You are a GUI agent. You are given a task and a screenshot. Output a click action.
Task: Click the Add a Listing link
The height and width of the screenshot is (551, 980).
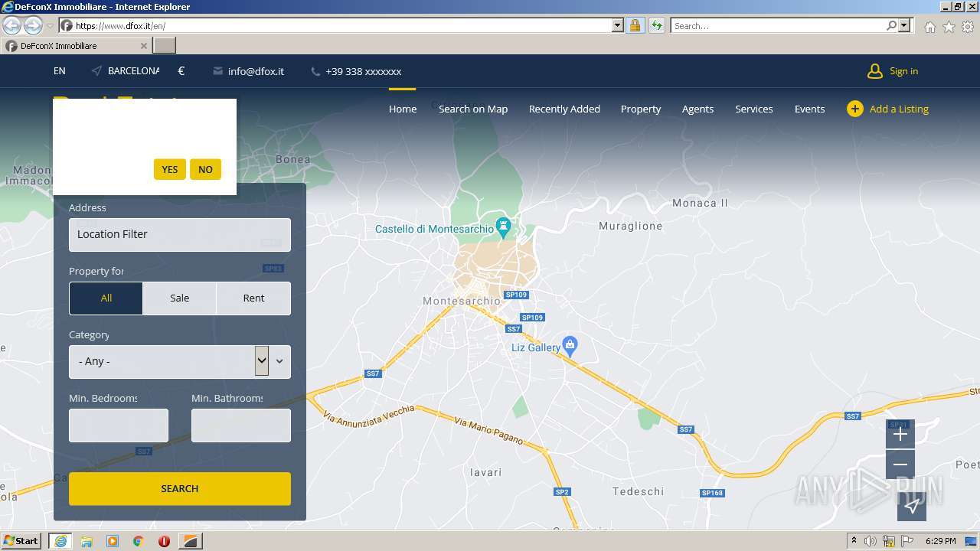[x=899, y=109]
